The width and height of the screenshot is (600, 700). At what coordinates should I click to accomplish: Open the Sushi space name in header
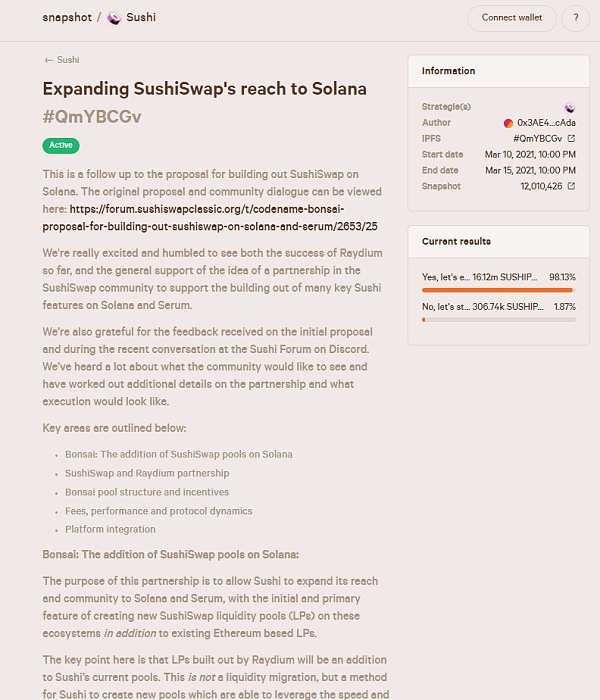(141, 17)
